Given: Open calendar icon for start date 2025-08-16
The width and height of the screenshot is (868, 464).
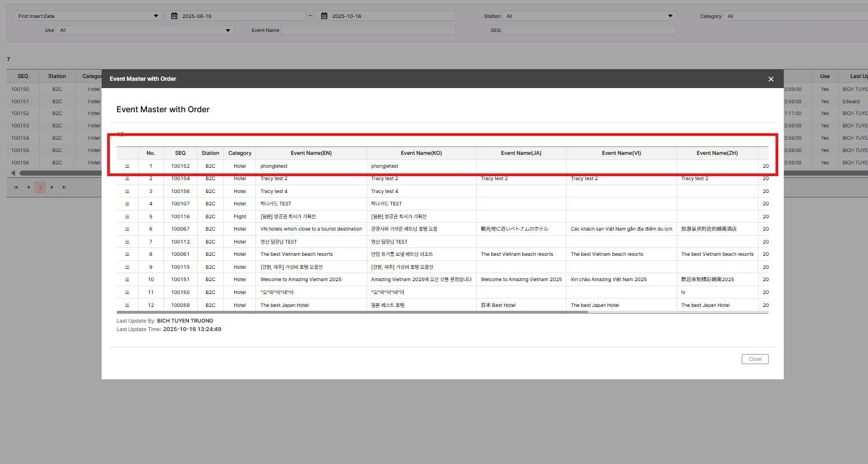Looking at the screenshot, I should [x=175, y=16].
